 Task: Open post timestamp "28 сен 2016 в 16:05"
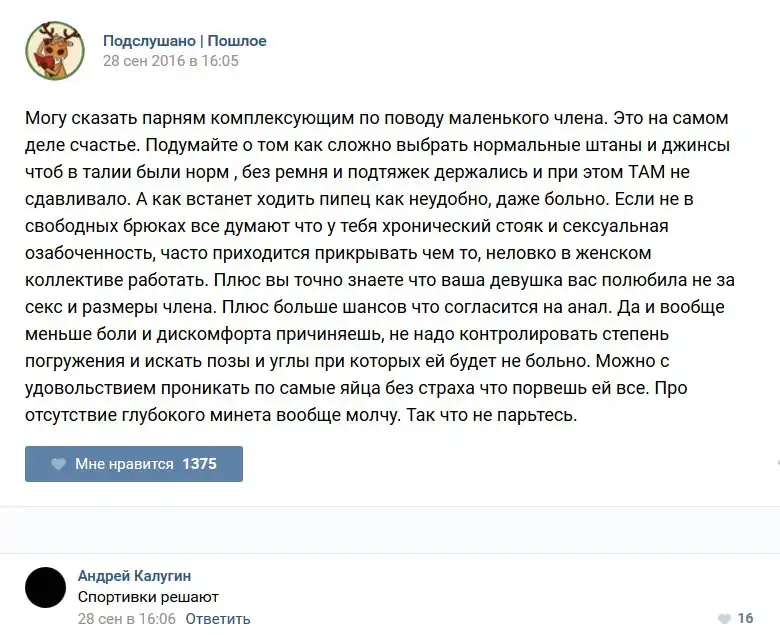(x=171, y=60)
